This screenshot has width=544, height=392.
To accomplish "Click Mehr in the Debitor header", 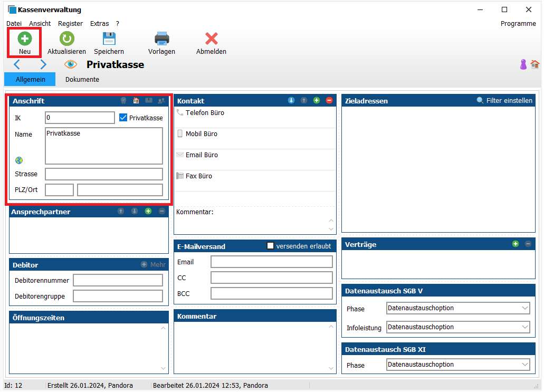I will click(x=154, y=264).
